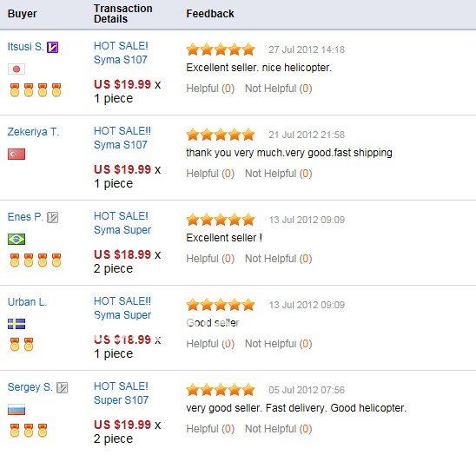
Task: Click medal icons under Itsusi S.
Action: [x=36, y=89]
